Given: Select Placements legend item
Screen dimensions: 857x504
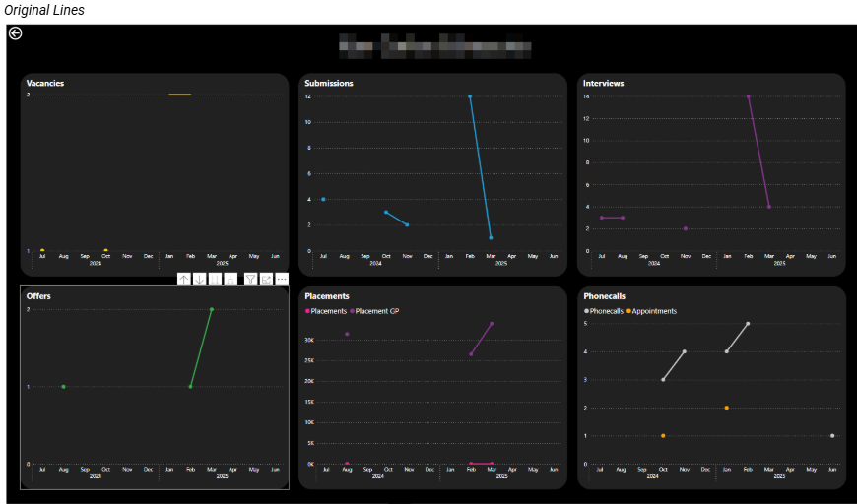Looking at the screenshot, I should pyautogui.click(x=326, y=311).
